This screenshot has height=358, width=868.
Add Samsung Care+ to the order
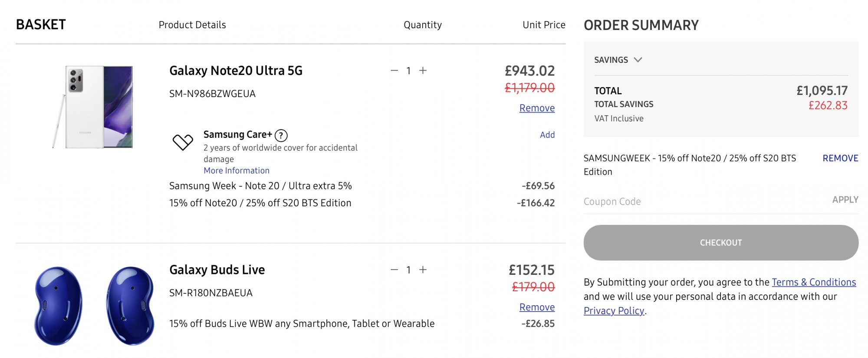[x=547, y=135]
